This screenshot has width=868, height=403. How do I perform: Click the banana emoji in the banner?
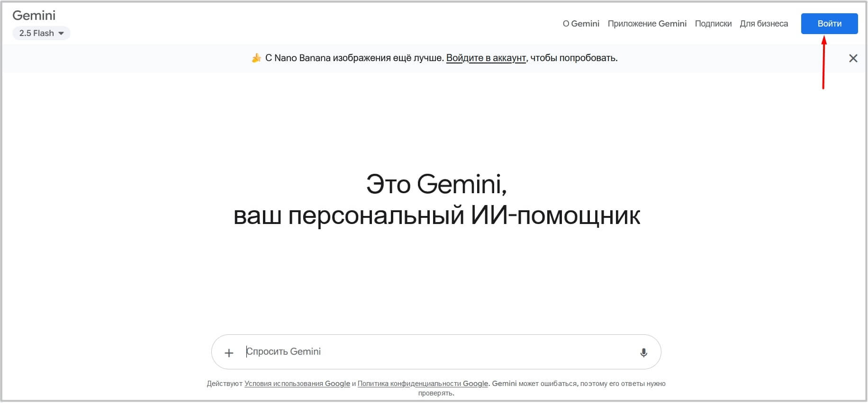coord(256,58)
